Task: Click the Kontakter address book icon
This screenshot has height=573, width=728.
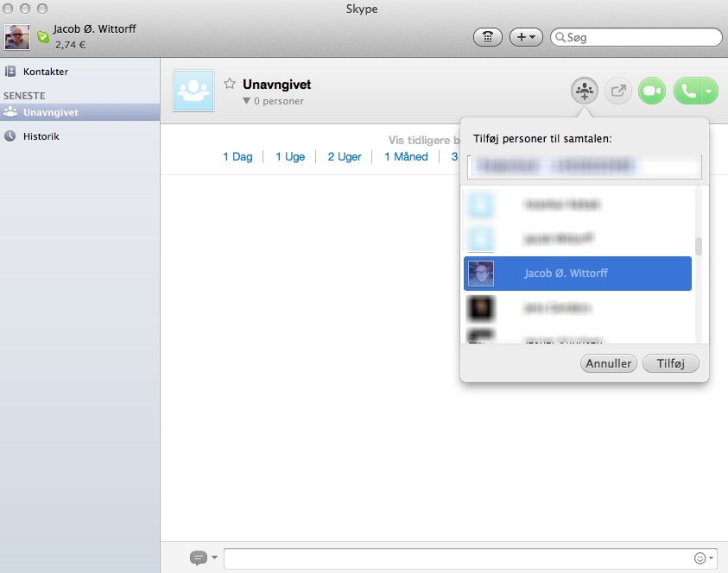Action: click(10, 72)
